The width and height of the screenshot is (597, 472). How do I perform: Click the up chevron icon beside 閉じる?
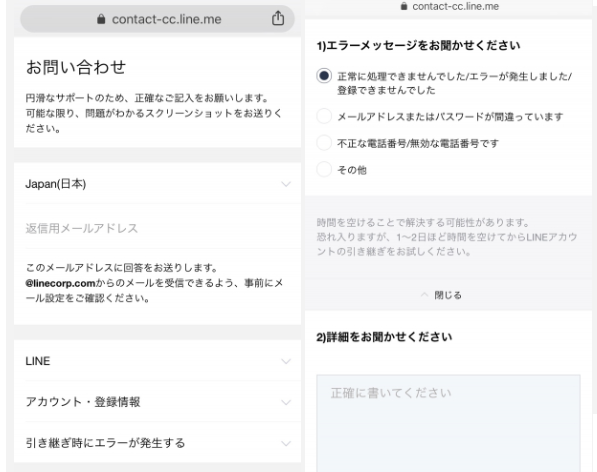coord(424,295)
